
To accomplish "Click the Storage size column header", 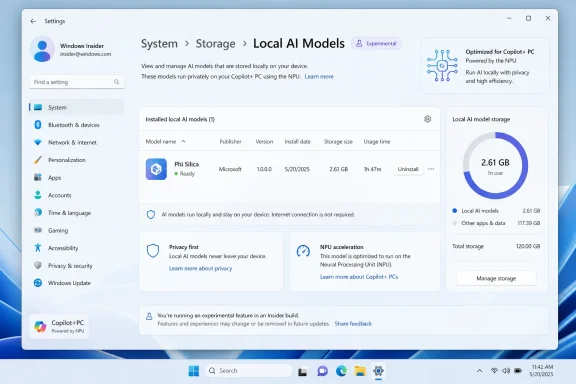I will 338,141.
